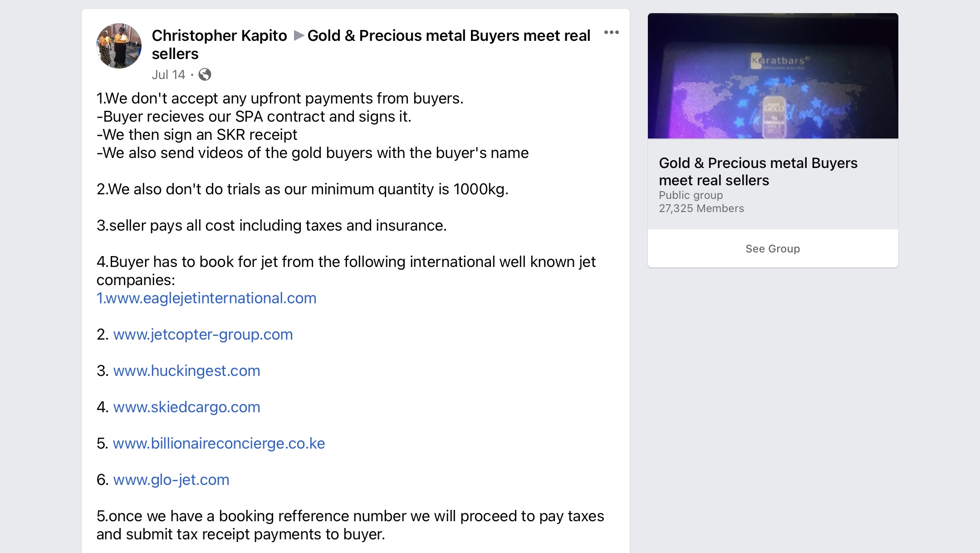Viewport: 980px width, 553px height.
Task: Click the 27,325 Members count
Action: click(701, 208)
